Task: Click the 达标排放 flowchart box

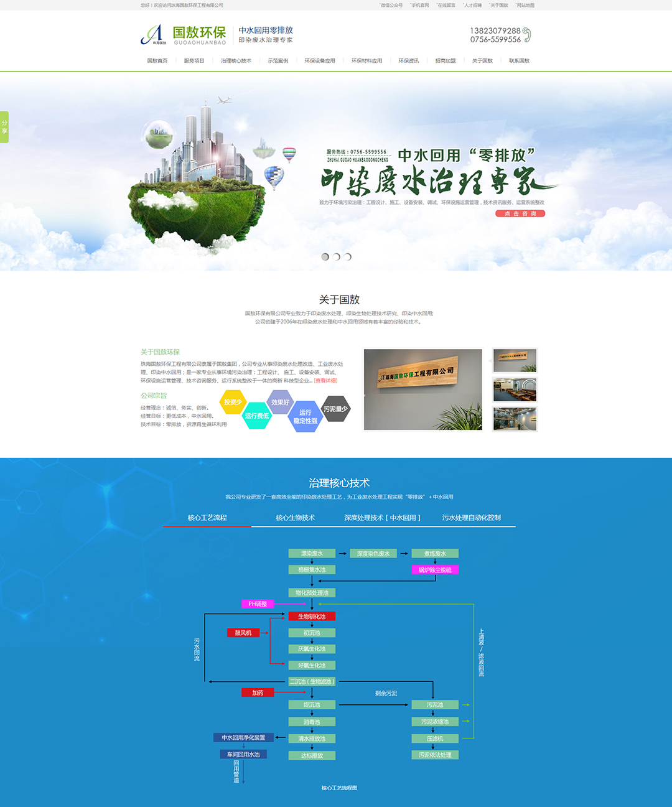Action: pyautogui.click(x=312, y=756)
